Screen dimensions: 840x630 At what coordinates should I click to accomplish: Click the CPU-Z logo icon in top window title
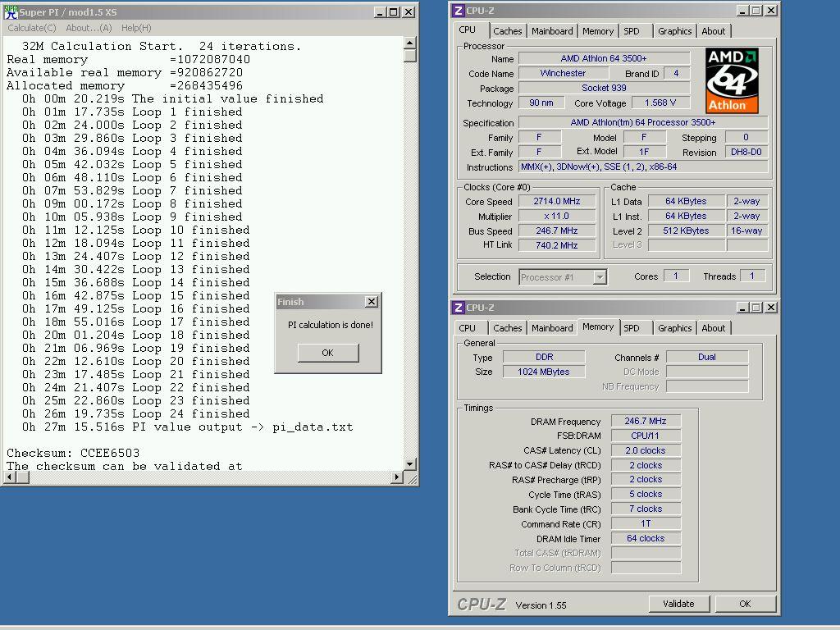tap(458, 11)
